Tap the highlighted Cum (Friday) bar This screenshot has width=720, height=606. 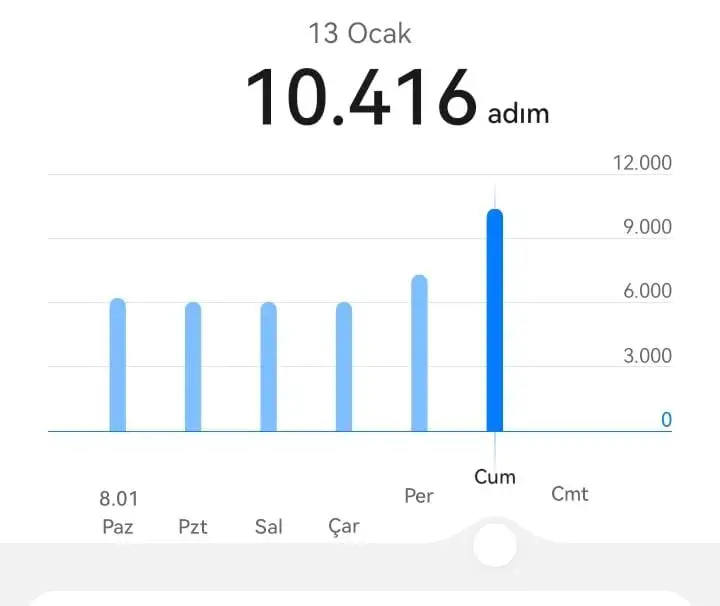[494, 321]
